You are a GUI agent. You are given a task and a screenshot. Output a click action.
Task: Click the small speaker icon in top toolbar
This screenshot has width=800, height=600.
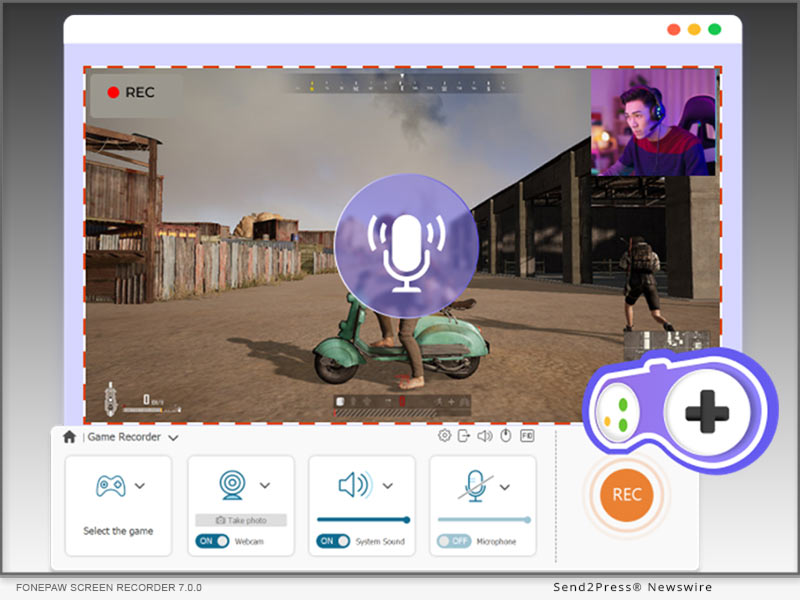click(484, 436)
